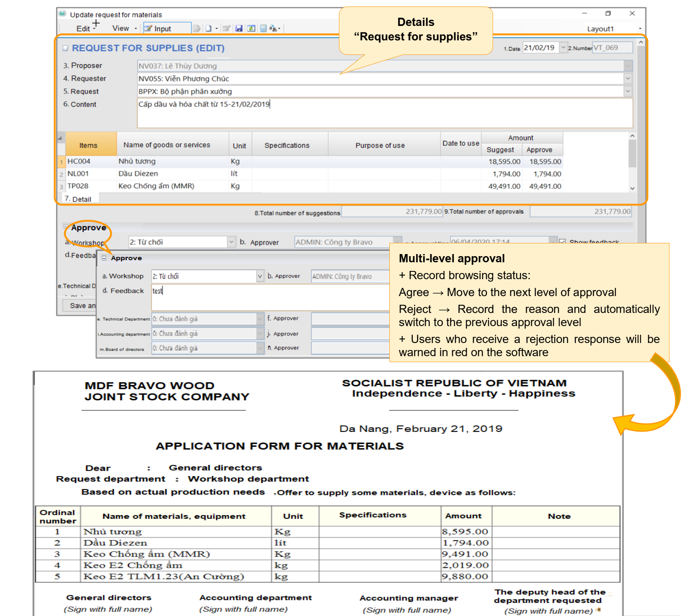
Task: Toggle the box beside REQUEST FOR SUPPLIES heading
Action: (65, 48)
